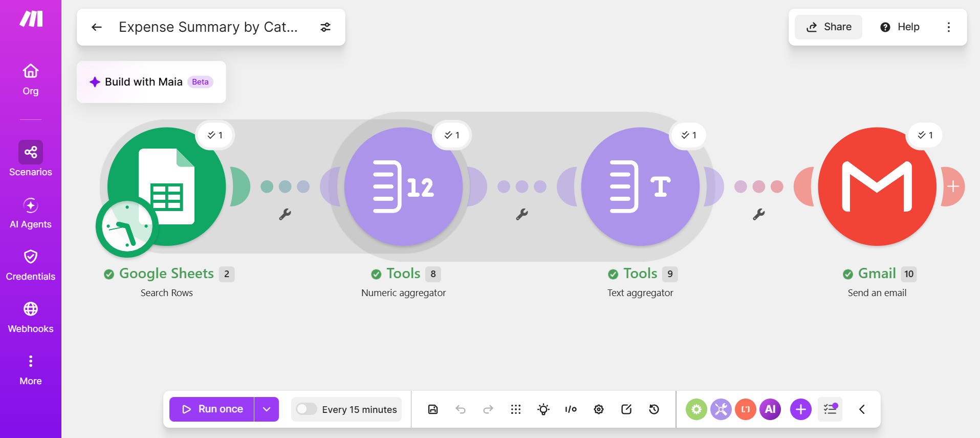Open AI Agents in the sidebar
This screenshot has height=438, width=980.
(31, 213)
